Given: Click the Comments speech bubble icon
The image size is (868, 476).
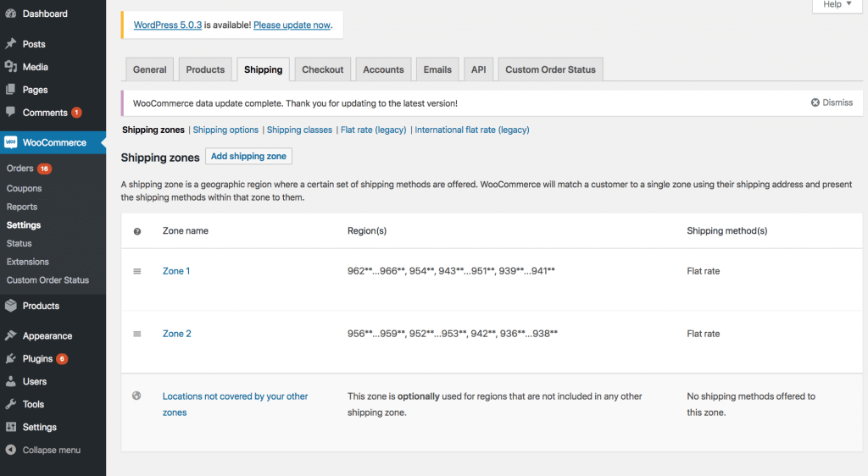Looking at the screenshot, I should pyautogui.click(x=10, y=112).
